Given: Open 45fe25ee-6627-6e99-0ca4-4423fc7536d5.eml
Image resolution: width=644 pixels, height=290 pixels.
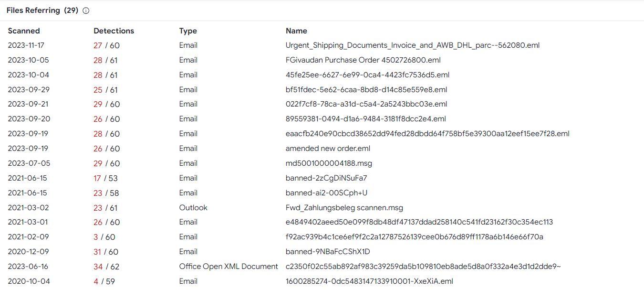Looking at the screenshot, I should coord(367,75).
